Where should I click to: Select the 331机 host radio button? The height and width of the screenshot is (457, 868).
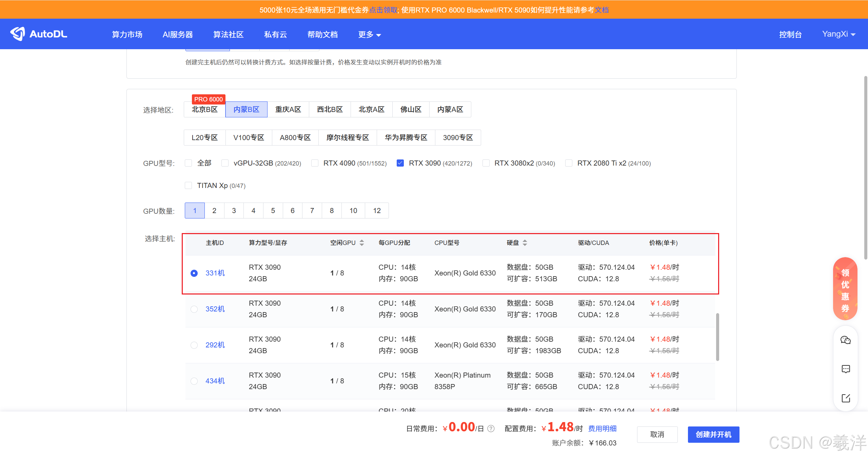coord(194,273)
